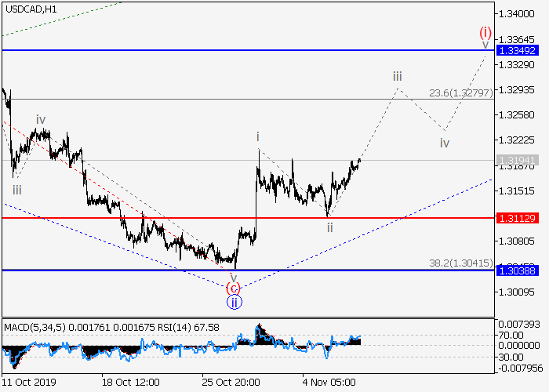Click the circled blue ii wave marker
This screenshot has width=549, height=392.
tap(234, 300)
